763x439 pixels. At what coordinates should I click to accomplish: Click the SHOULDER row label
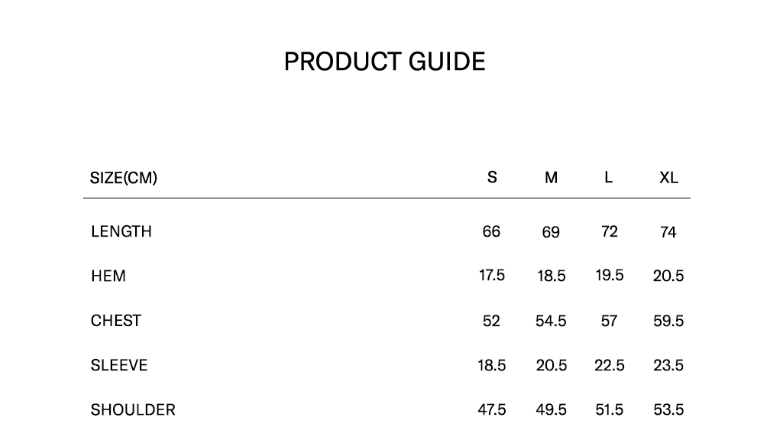click(133, 410)
